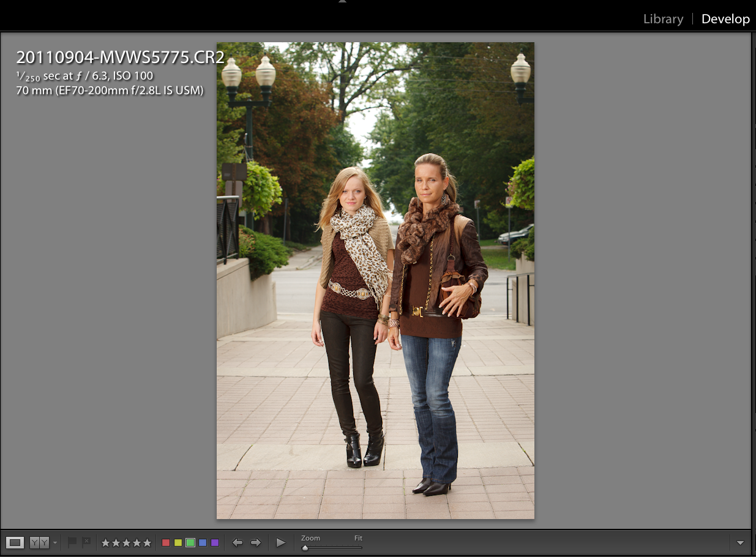Switch to the Library module
756x557 pixels.
click(x=663, y=19)
